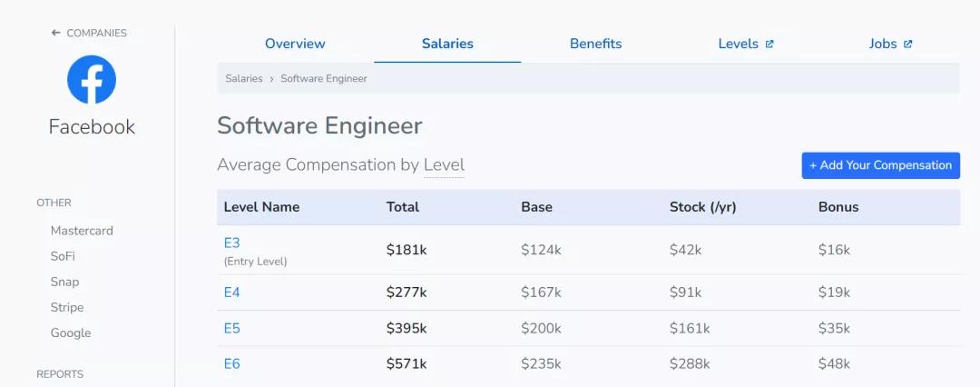This screenshot has width=980, height=387.
Task: Click the Software Engineer page heading
Action: click(x=320, y=126)
